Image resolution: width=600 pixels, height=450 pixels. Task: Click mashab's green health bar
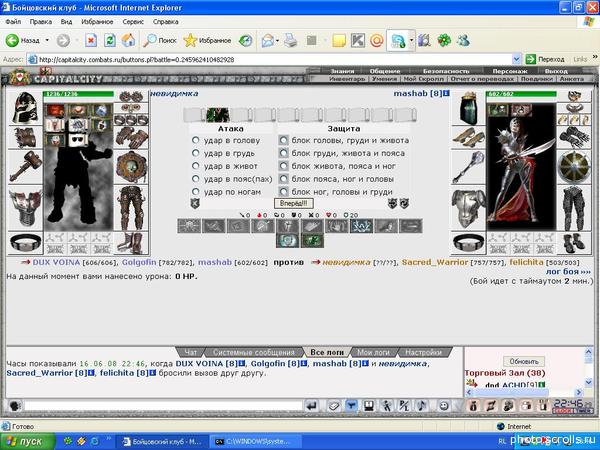coord(521,94)
